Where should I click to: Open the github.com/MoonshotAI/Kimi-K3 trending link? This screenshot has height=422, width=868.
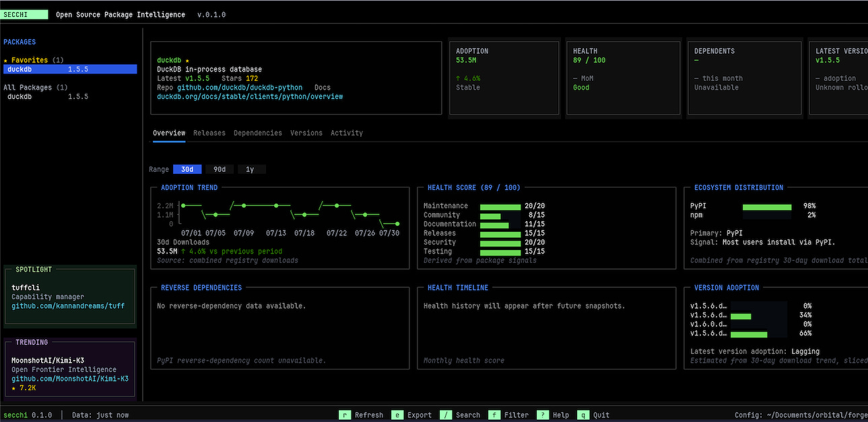pyautogui.click(x=70, y=379)
